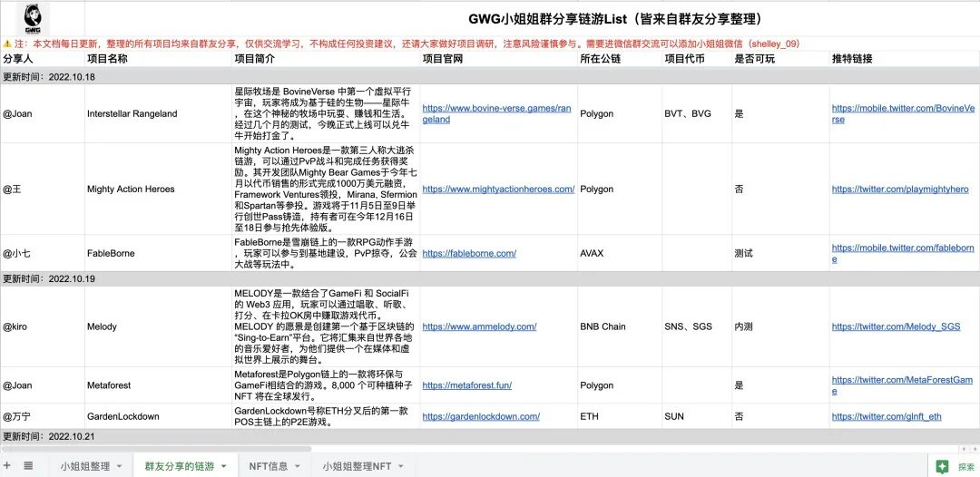This screenshot has height=477, width=980.
Task: Select the 更新时间:2022.10.21 row
Action: pyautogui.click(x=490, y=436)
